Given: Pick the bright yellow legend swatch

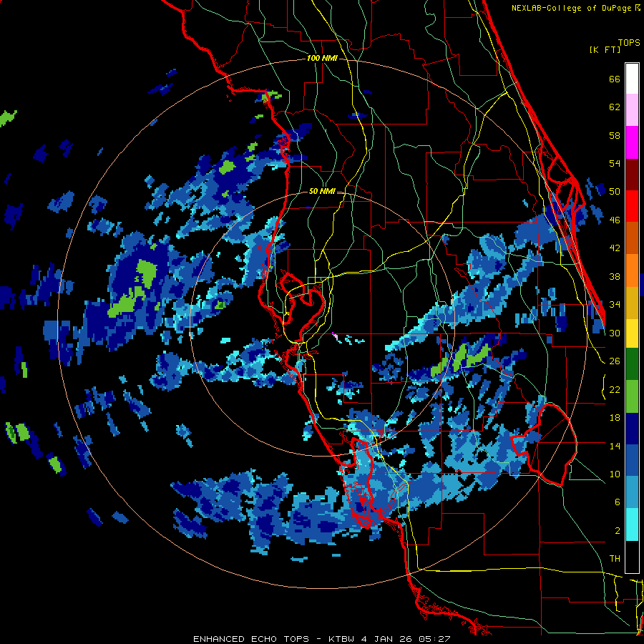Looking at the screenshot, I should click(x=632, y=333).
